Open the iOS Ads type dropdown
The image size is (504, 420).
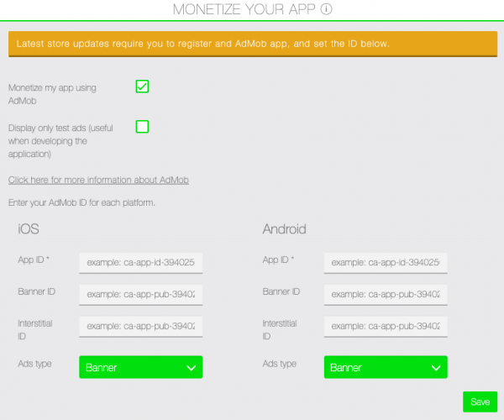[x=140, y=367]
